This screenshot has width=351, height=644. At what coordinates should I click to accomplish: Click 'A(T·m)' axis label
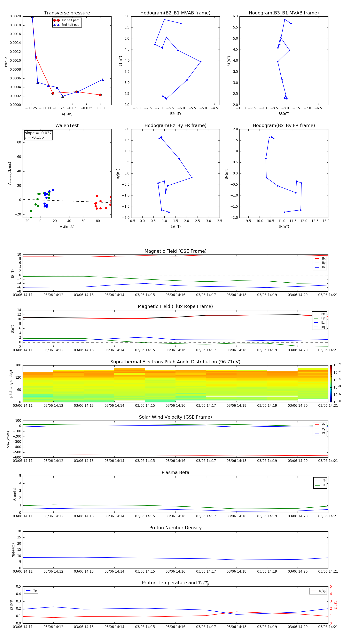coord(67,114)
